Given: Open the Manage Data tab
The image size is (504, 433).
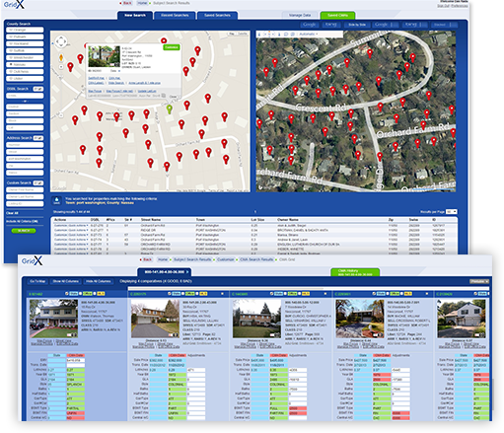Looking at the screenshot, I should (300, 16).
